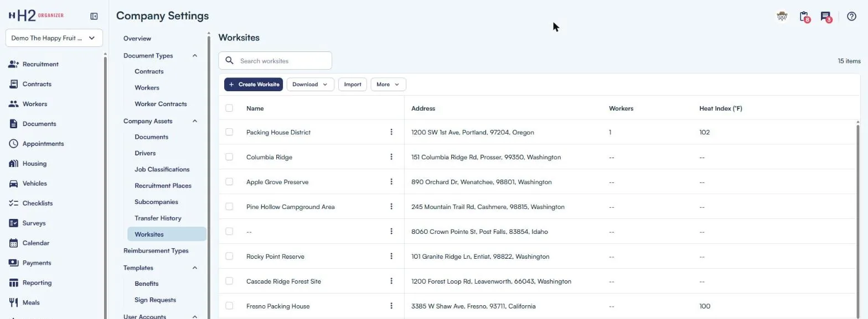Viewport: 868px width, 319px height.
Task: Open the messages icon with badge
Action: 826,17
